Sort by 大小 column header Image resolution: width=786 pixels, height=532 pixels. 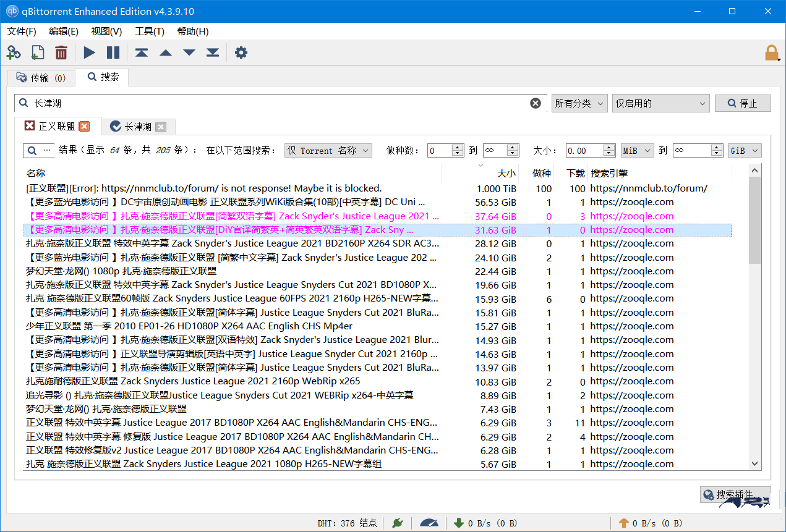tap(481, 173)
